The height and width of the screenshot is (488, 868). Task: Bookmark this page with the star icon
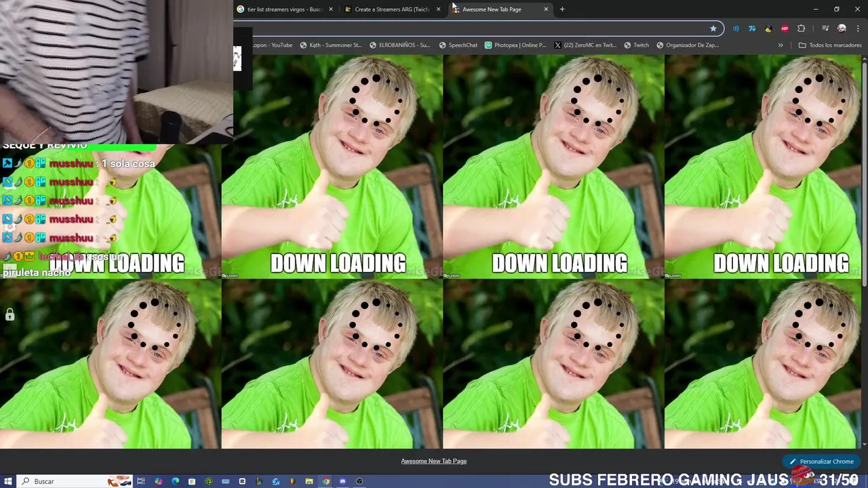713,28
